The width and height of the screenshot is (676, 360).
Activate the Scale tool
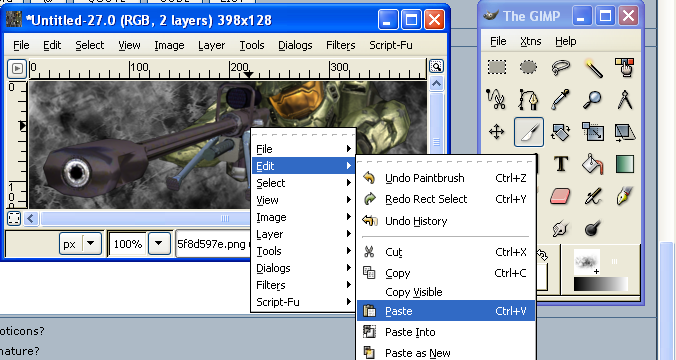pos(593,132)
